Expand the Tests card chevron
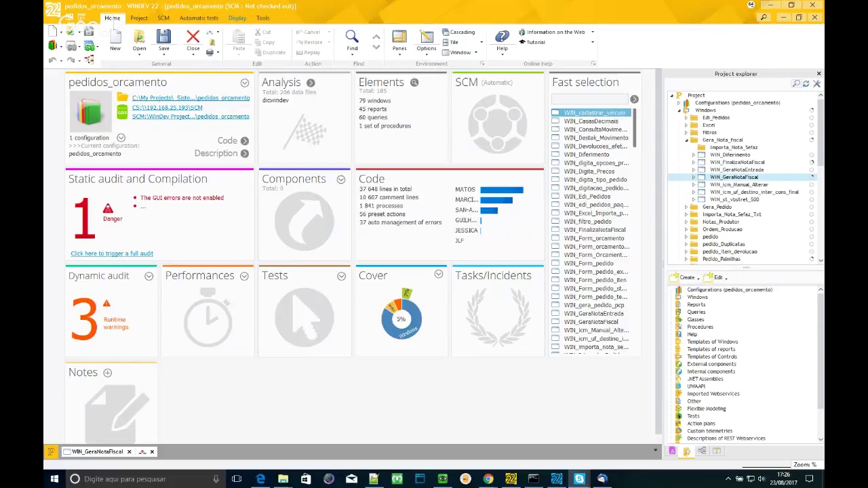This screenshot has width=868, height=488. 341,276
